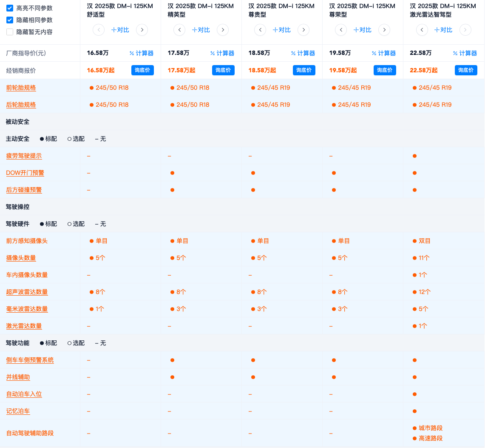Open the 后方碰撞预警 parameter link
This screenshot has height=448, width=485.
point(24,190)
